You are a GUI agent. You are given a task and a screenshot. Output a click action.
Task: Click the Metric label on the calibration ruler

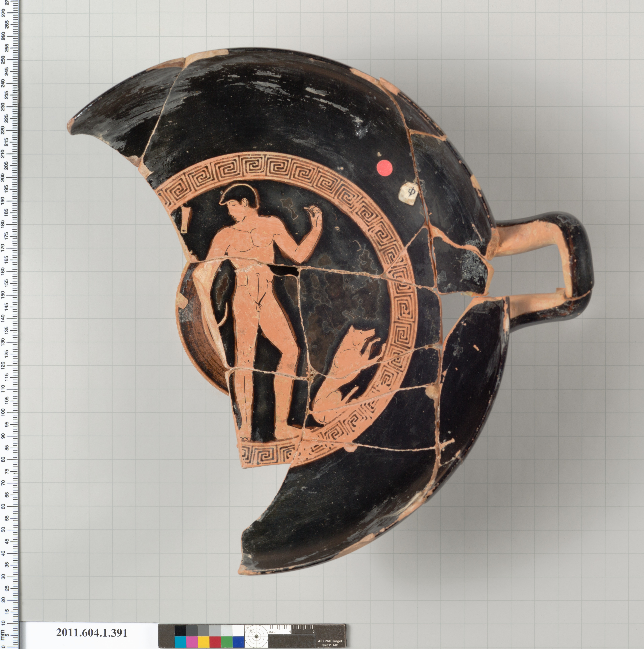[x=272, y=632]
